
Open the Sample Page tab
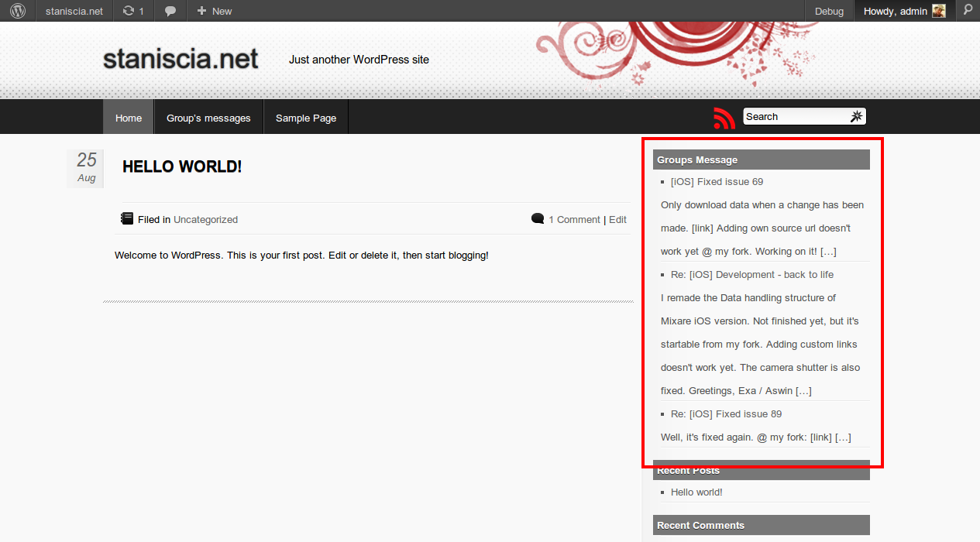pyautogui.click(x=306, y=118)
